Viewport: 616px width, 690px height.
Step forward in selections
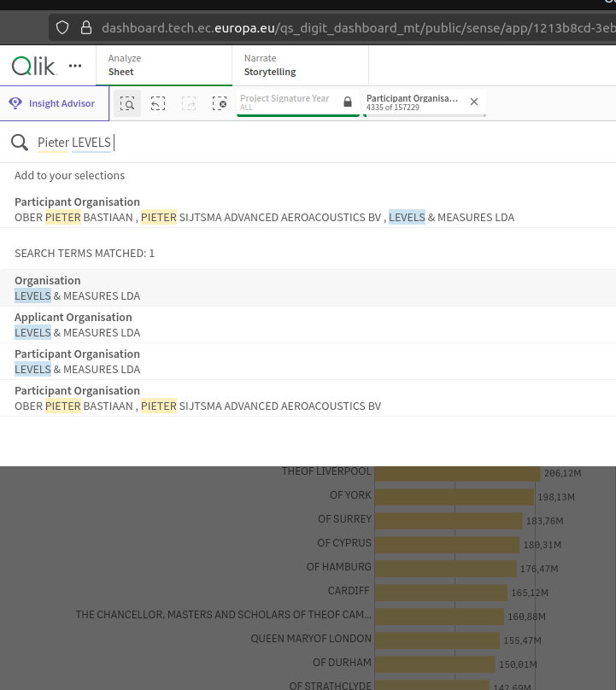(189, 103)
